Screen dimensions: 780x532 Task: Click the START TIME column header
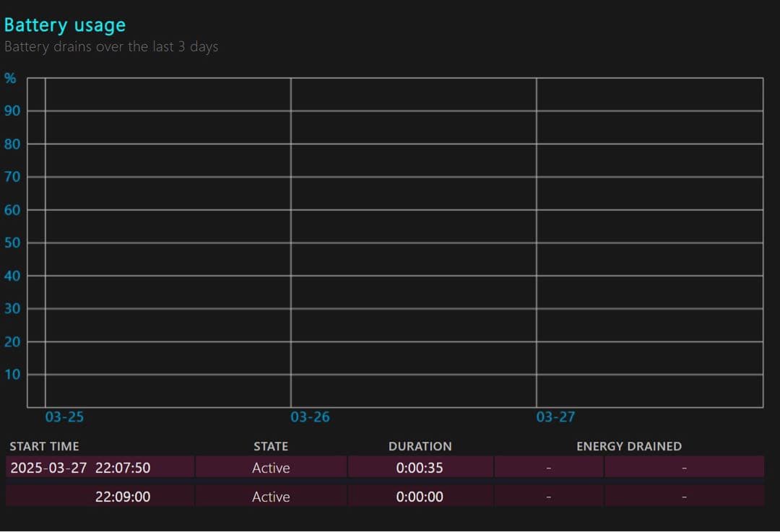pyautogui.click(x=44, y=446)
